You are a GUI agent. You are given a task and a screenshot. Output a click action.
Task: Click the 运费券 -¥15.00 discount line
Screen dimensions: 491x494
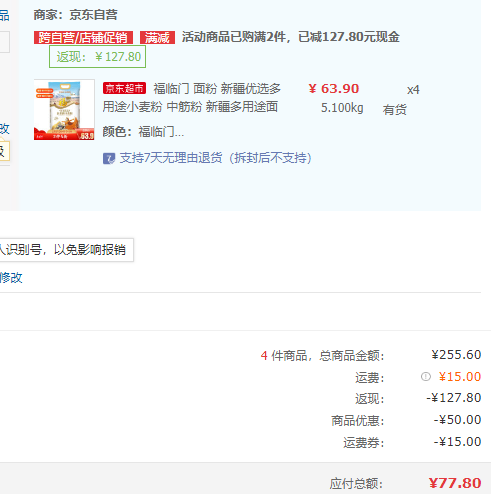tap(412, 442)
